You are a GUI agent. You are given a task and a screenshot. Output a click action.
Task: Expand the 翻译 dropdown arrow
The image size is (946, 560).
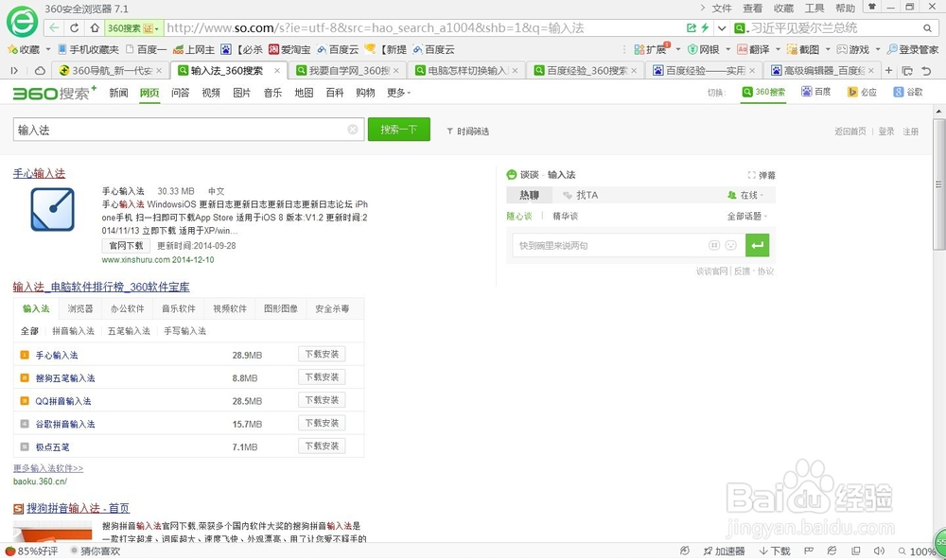point(778,49)
